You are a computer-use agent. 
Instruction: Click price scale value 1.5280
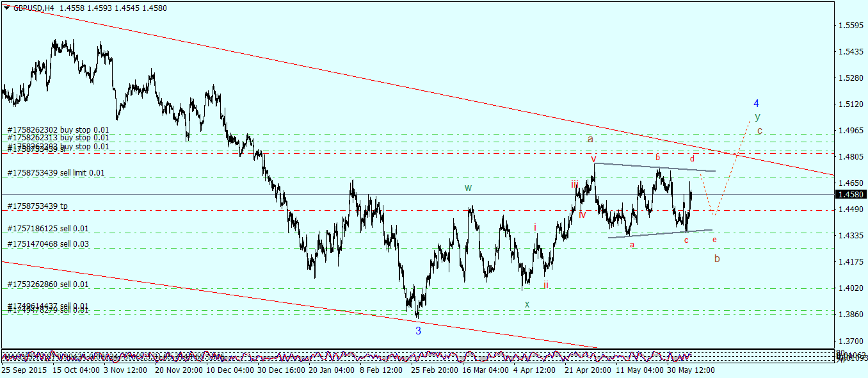click(851, 78)
